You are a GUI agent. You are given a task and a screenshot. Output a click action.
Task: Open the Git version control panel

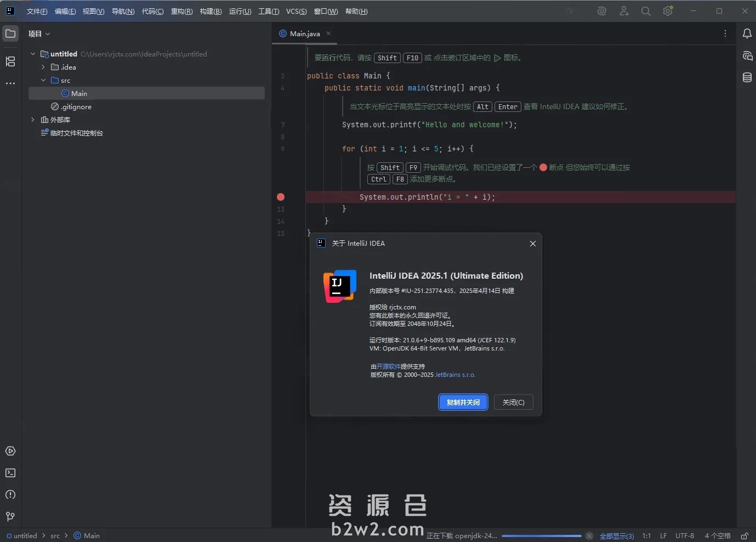tap(10, 517)
